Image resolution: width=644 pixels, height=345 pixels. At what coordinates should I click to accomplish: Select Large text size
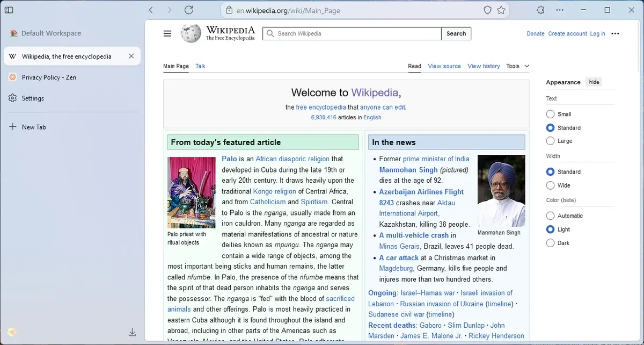550,141
